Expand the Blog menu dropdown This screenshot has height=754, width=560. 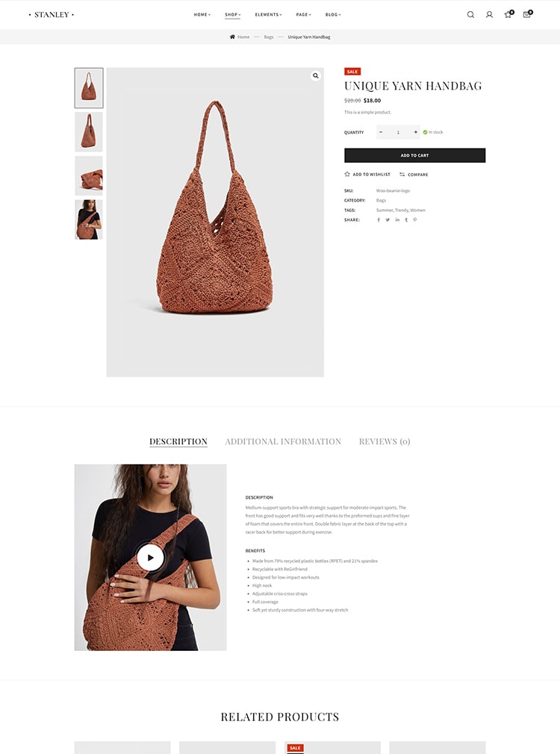(333, 15)
